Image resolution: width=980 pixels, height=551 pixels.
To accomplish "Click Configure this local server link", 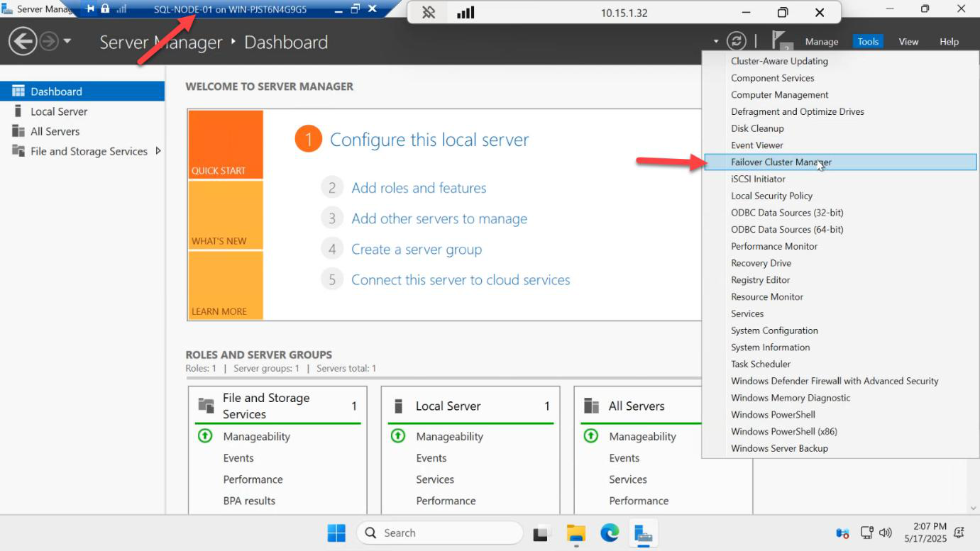I will (x=429, y=140).
